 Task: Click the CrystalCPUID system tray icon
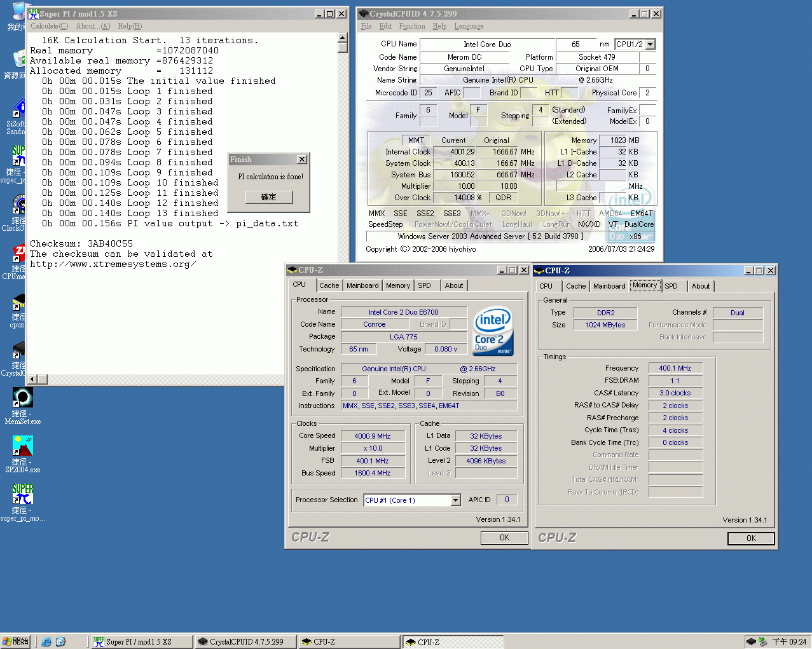[751, 641]
